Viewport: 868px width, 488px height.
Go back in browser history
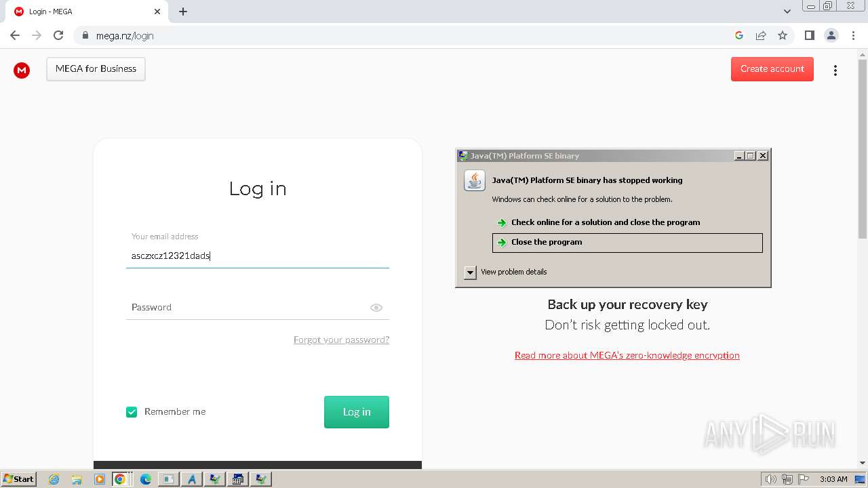tap(15, 35)
